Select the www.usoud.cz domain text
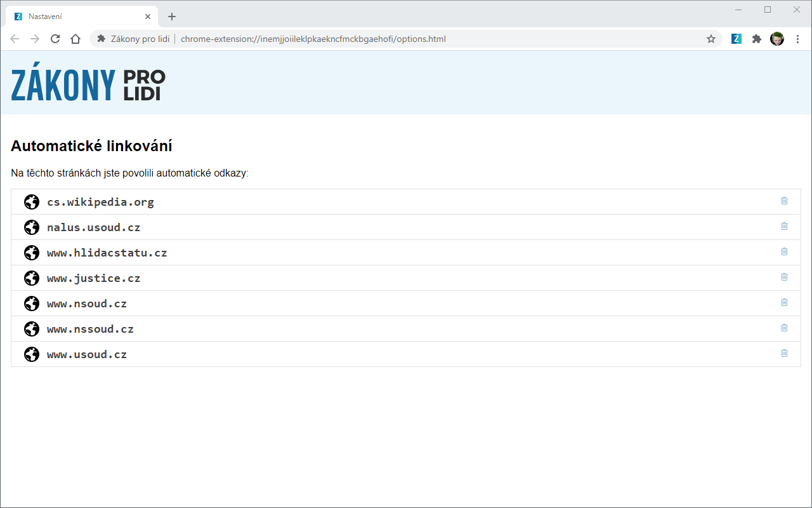812x508 pixels. (x=87, y=354)
